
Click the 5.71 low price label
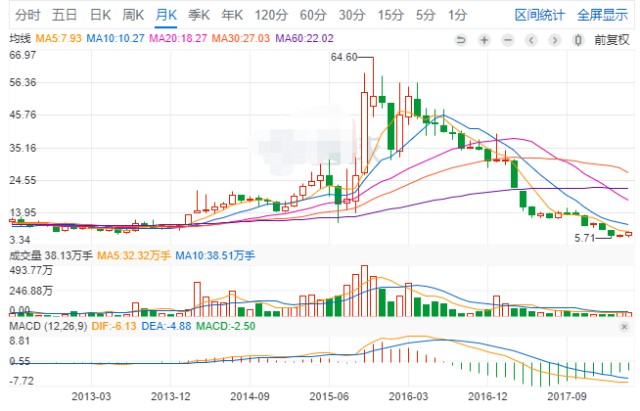tap(584, 238)
